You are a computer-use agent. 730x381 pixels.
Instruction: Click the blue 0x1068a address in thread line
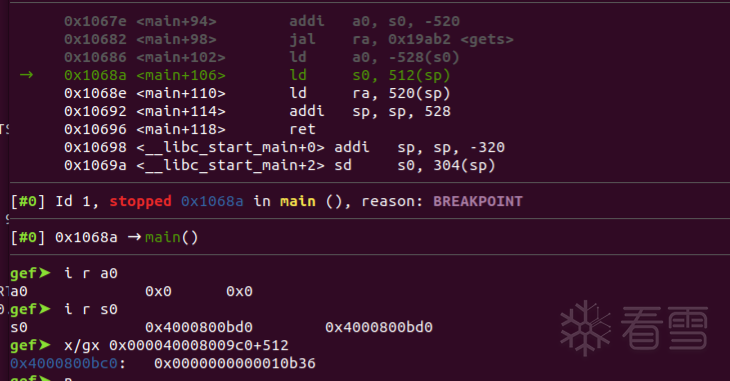click(212, 201)
